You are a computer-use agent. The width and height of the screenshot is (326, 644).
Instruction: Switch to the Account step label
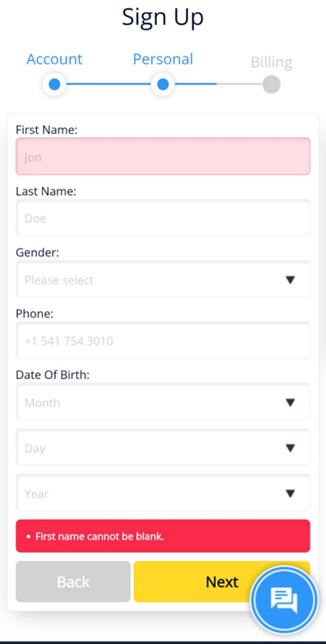(54, 59)
